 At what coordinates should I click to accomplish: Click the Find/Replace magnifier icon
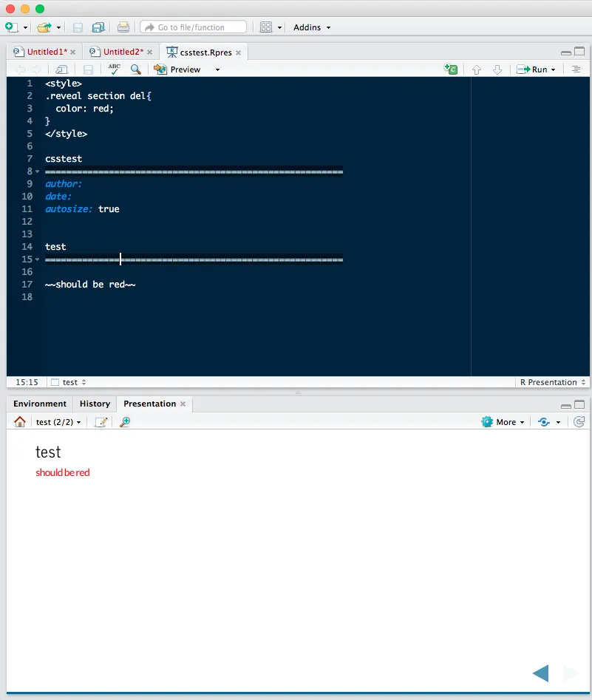click(x=136, y=69)
